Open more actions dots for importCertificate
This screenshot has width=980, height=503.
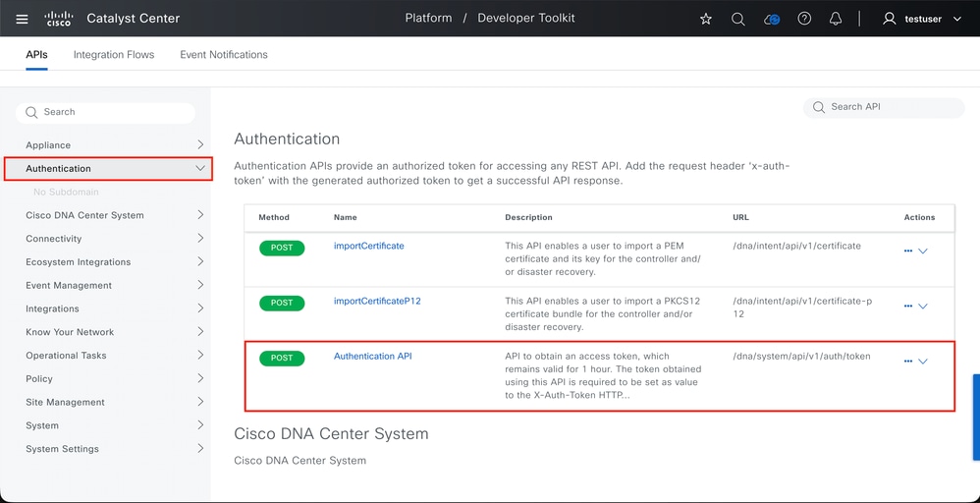pyautogui.click(x=908, y=251)
